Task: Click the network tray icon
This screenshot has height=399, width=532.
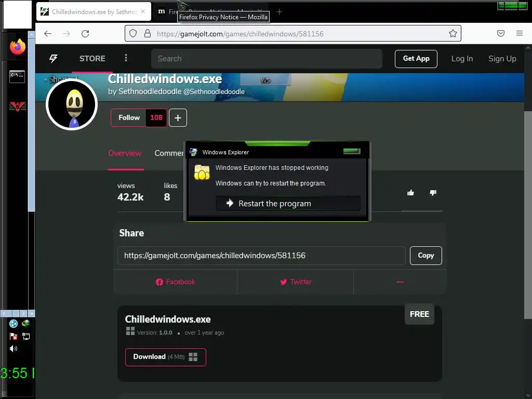Action: 26,336
